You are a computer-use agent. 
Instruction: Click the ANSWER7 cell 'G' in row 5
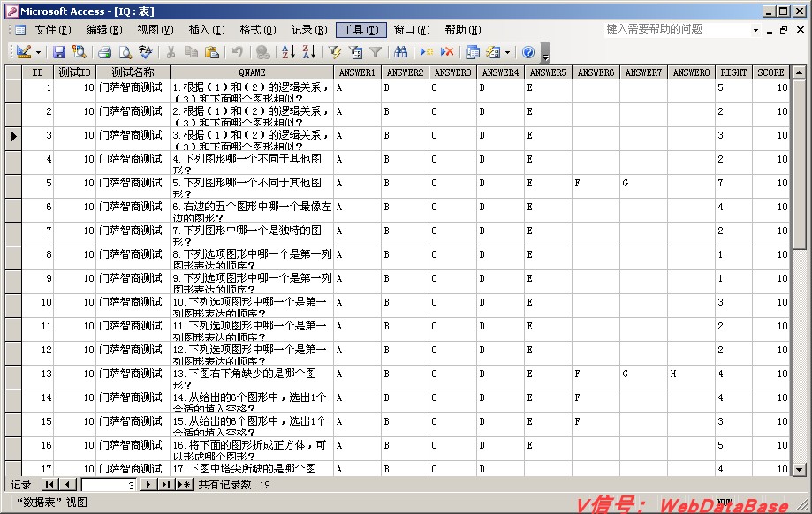(644, 186)
